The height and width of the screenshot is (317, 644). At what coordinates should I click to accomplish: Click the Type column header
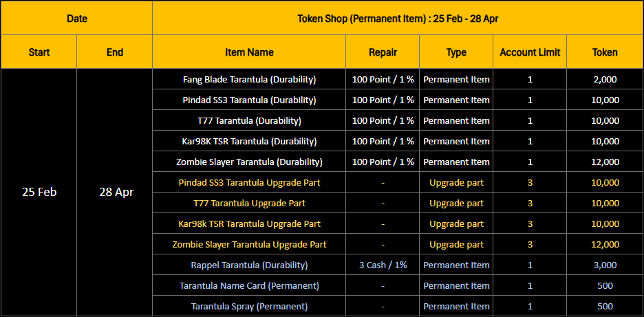(x=456, y=52)
